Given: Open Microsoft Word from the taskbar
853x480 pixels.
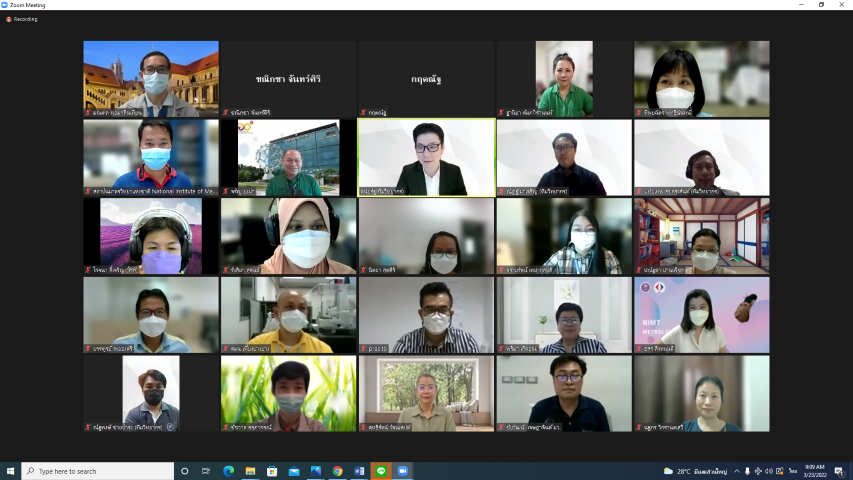Looking at the screenshot, I should point(359,471).
